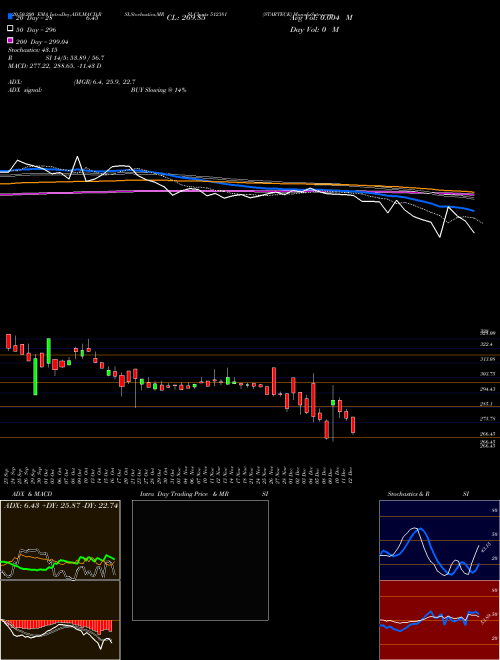Click the 294.43 price axis label
Image resolution: width=500 pixels, height=660 pixels.
coord(487,389)
